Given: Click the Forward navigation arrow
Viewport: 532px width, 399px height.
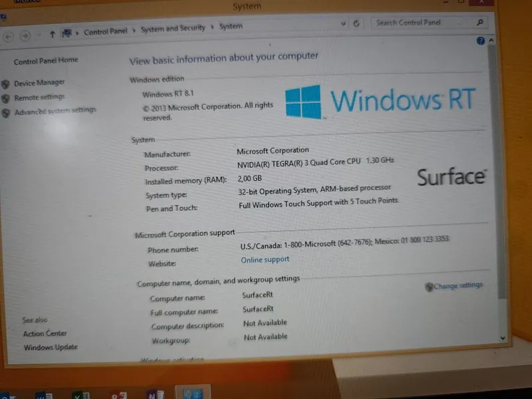Looking at the screenshot, I should [x=25, y=36].
